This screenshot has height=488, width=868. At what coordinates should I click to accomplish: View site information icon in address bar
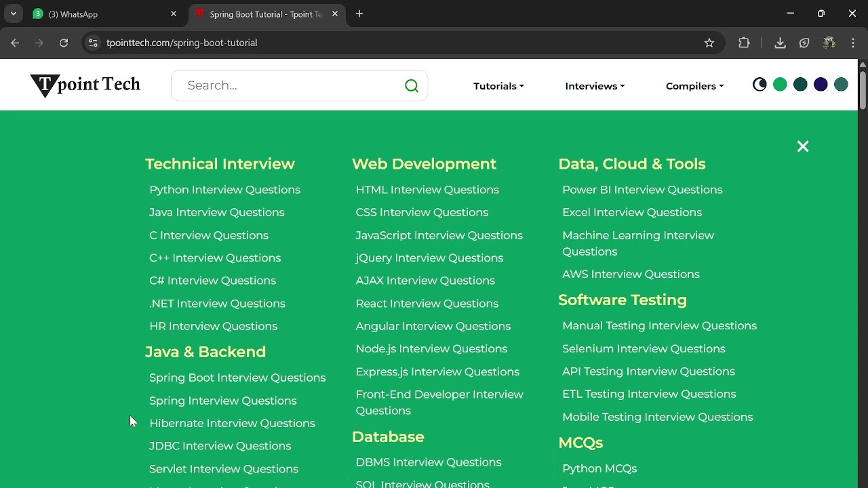point(94,43)
